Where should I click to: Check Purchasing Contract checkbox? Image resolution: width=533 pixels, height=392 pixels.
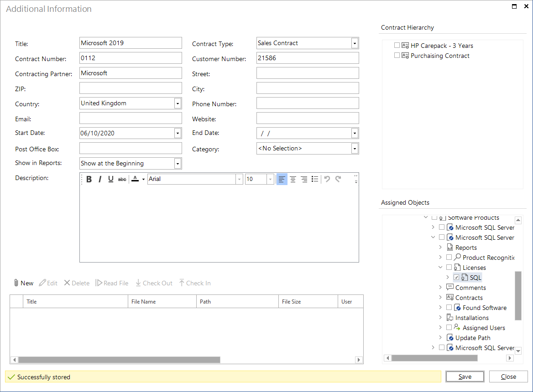click(397, 55)
